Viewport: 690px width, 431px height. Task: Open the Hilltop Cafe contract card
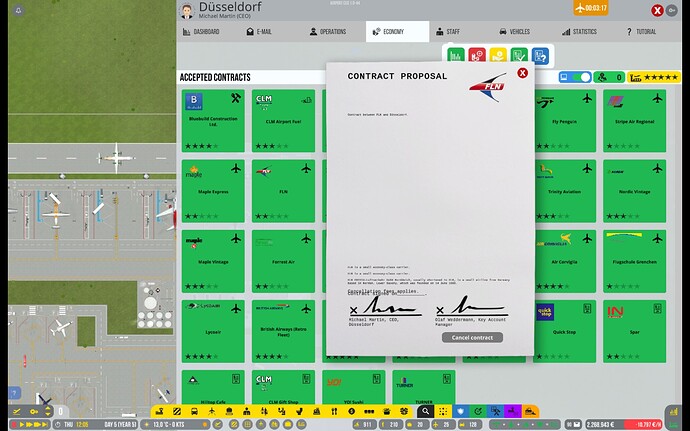tap(213, 387)
